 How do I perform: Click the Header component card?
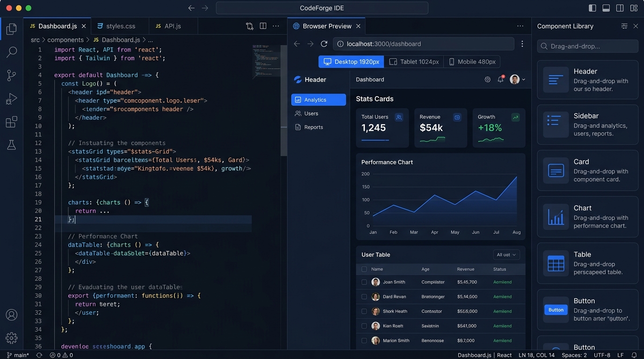click(587, 80)
